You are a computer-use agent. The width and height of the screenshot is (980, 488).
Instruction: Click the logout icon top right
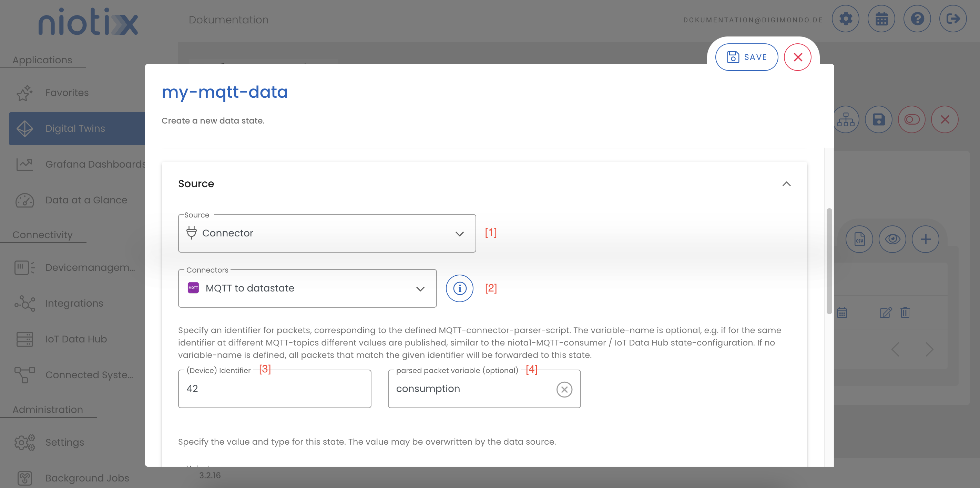coord(953,18)
